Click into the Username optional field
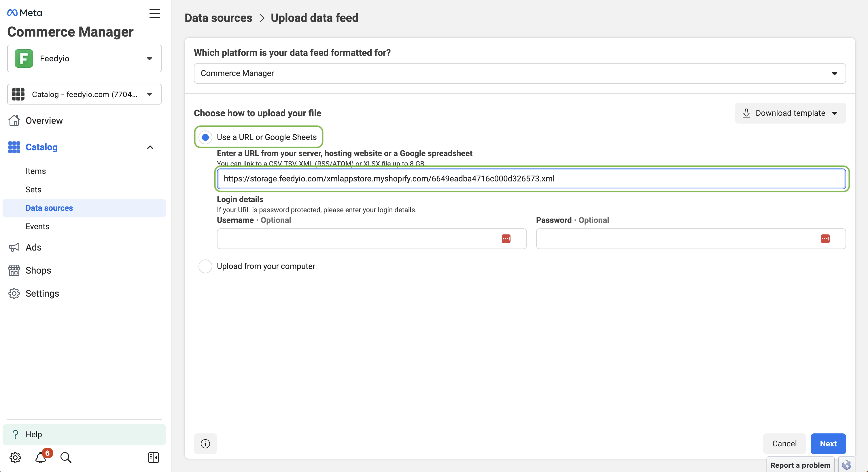 (x=372, y=238)
